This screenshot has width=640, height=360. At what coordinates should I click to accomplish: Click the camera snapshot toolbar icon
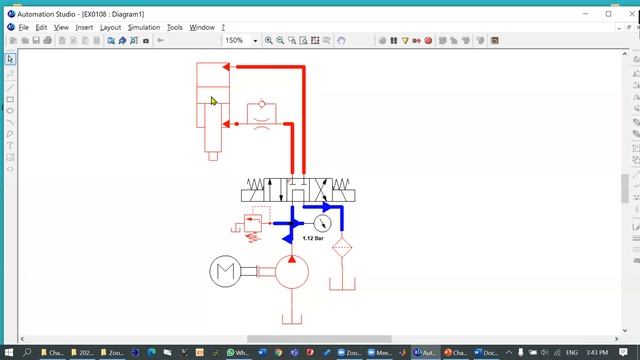click(146, 40)
